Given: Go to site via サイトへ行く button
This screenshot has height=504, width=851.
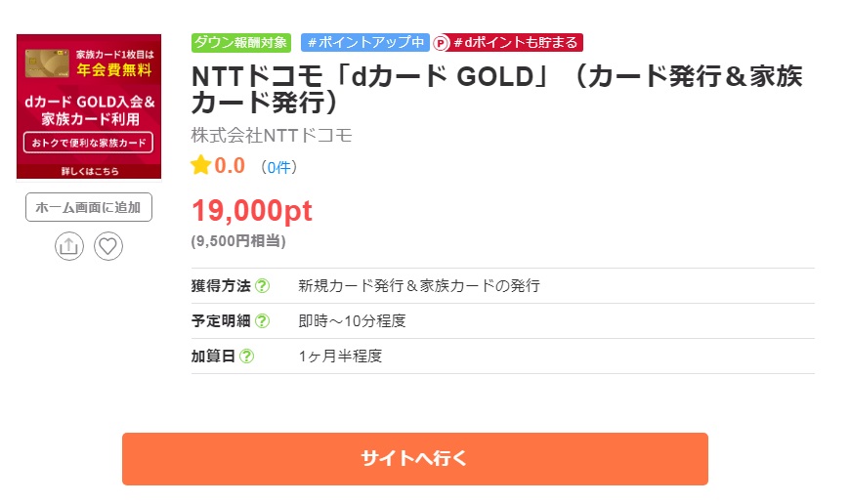Looking at the screenshot, I should click(x=414, y=459).
